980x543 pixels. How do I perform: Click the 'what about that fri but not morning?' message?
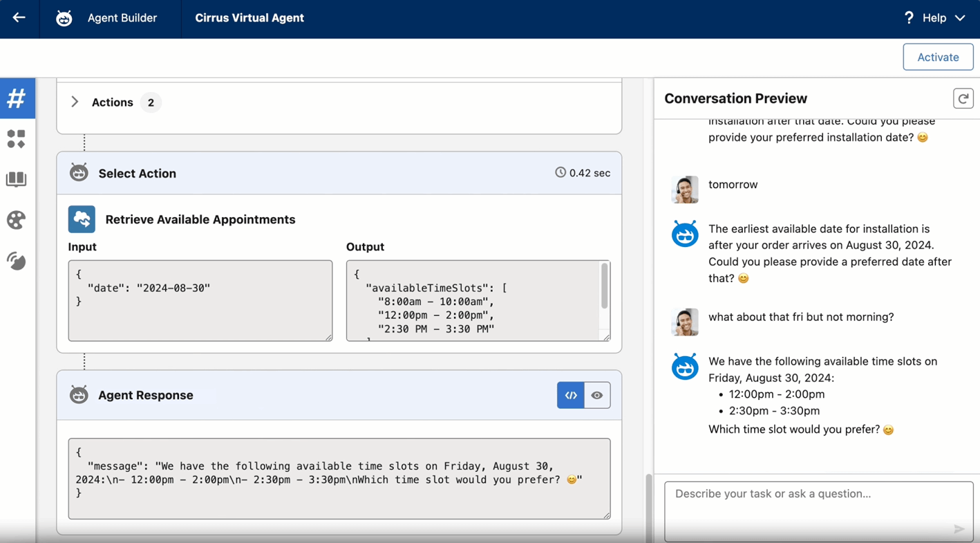tap(801, 317)
